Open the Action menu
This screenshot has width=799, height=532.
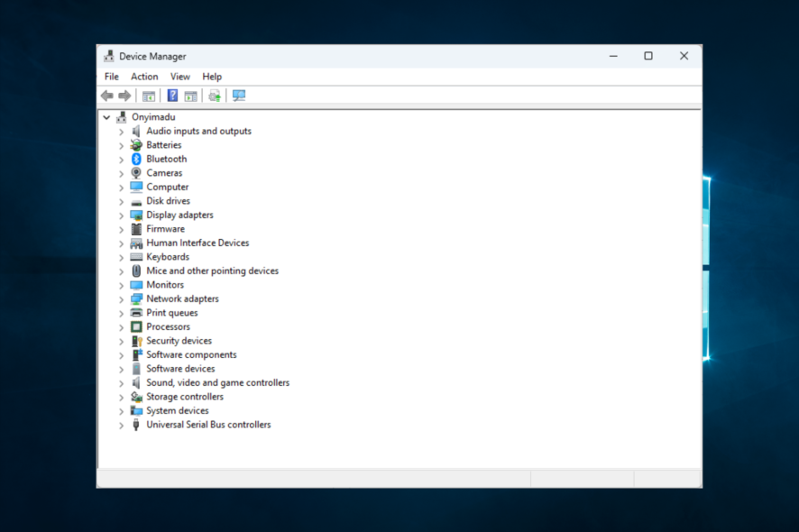(144, 77)
